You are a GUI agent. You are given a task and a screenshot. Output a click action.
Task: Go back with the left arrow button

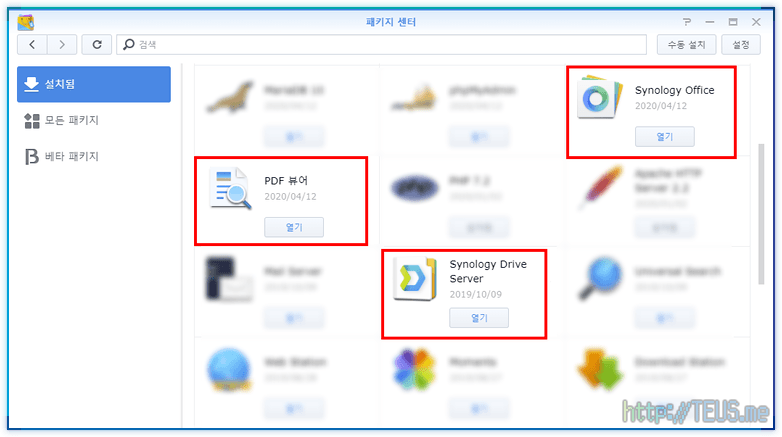pyautogui.click(x=32, y=44)
